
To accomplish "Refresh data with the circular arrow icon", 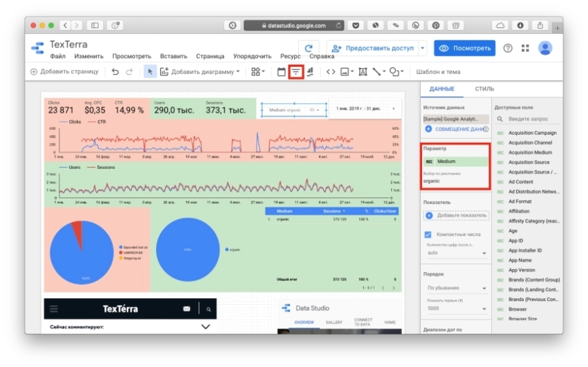I will pyautogui.click(x=308, y=48).
